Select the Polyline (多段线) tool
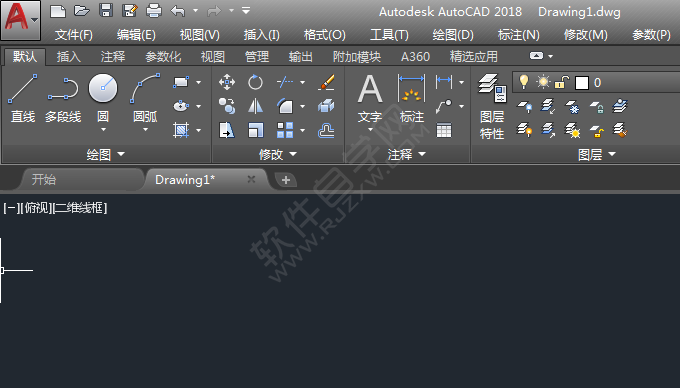The image size is (680, 388). [63, 98]
